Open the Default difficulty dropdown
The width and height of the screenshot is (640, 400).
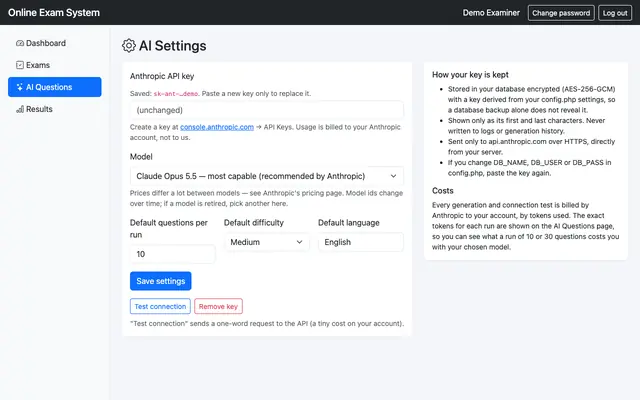[267, 242]
